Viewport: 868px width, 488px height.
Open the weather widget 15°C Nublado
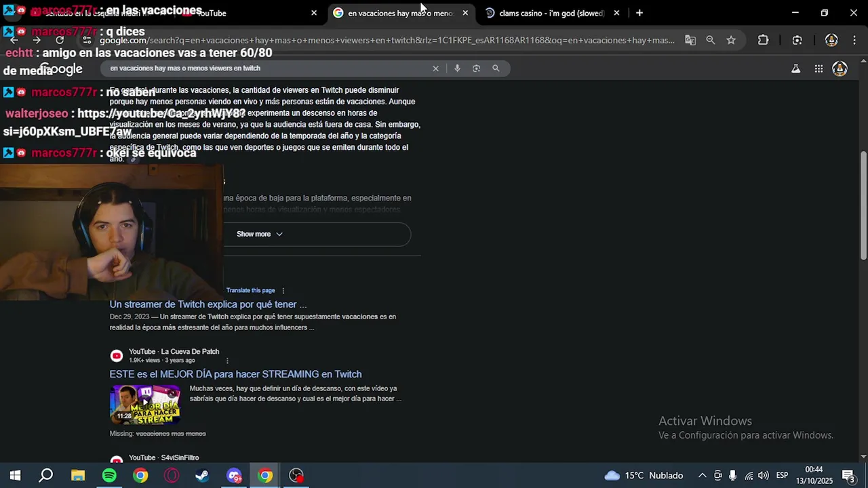(x=644, y=476)
